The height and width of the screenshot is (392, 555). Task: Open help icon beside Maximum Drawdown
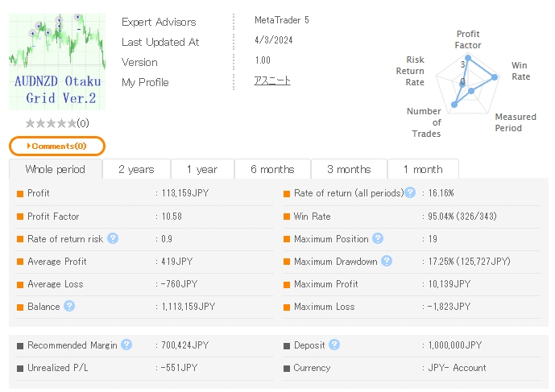[x=387, y=261]
